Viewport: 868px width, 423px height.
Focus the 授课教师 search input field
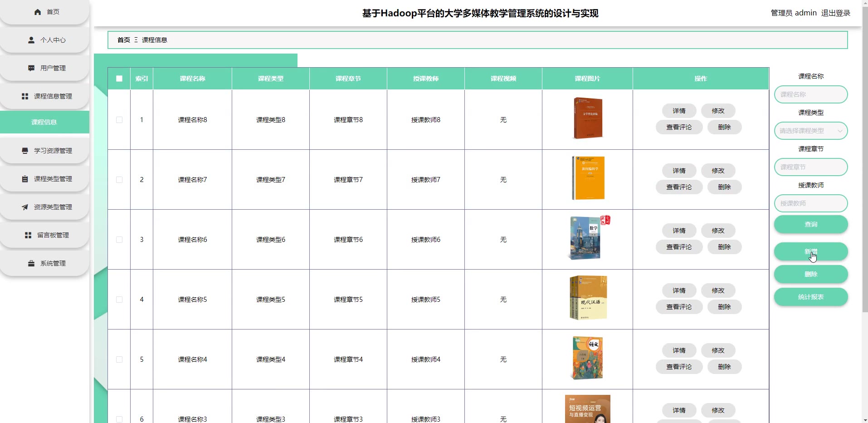click(811, 203)
